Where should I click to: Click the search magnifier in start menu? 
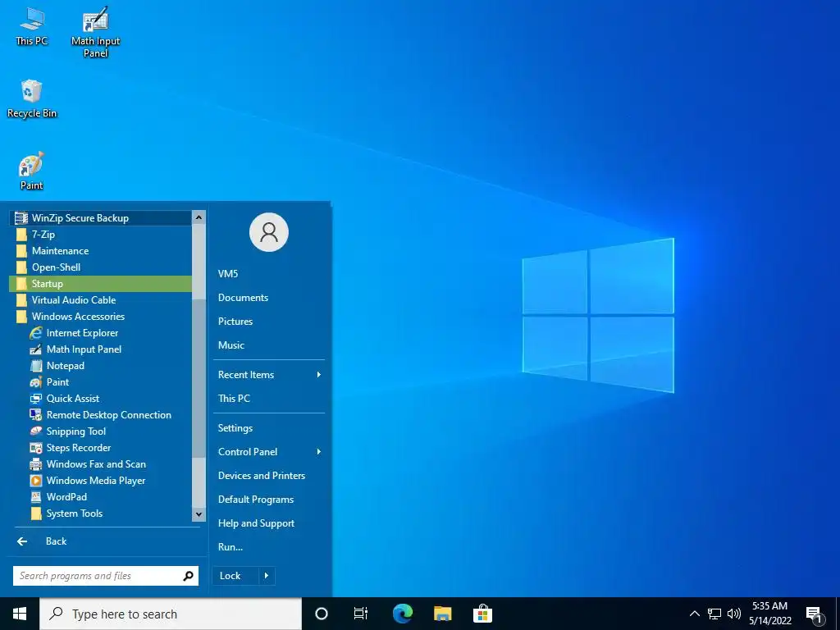pos(188,576)
